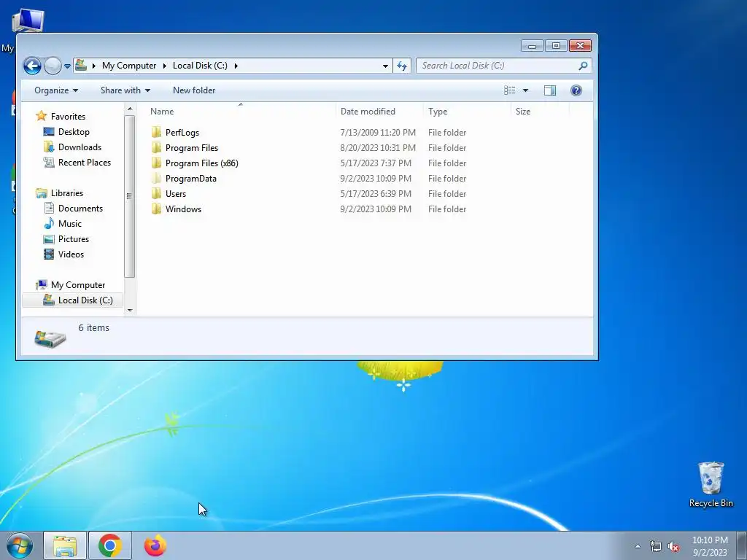747x560 pixels.
Task: Open the Help button
Action: tap(576, 90)
